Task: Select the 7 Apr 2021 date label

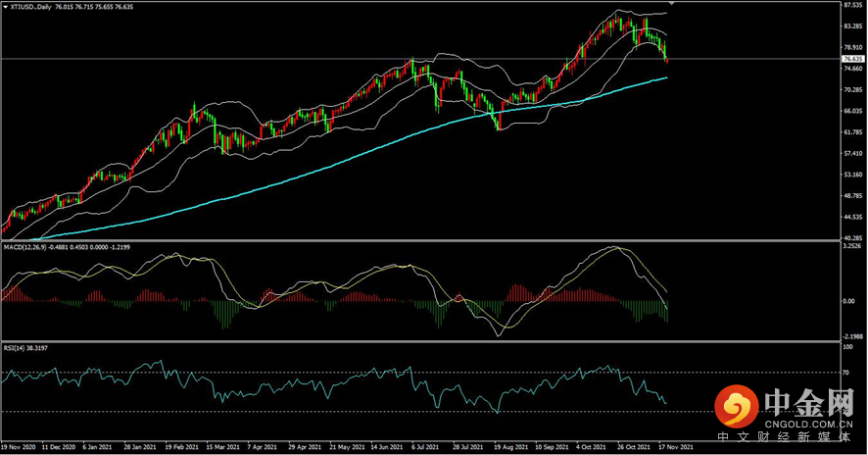Action: pos(262,447)
